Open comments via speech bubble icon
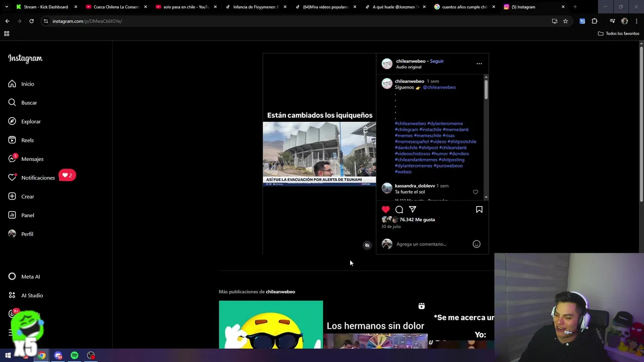Viewport: 644px width, 362px height. tap(399, 209)
